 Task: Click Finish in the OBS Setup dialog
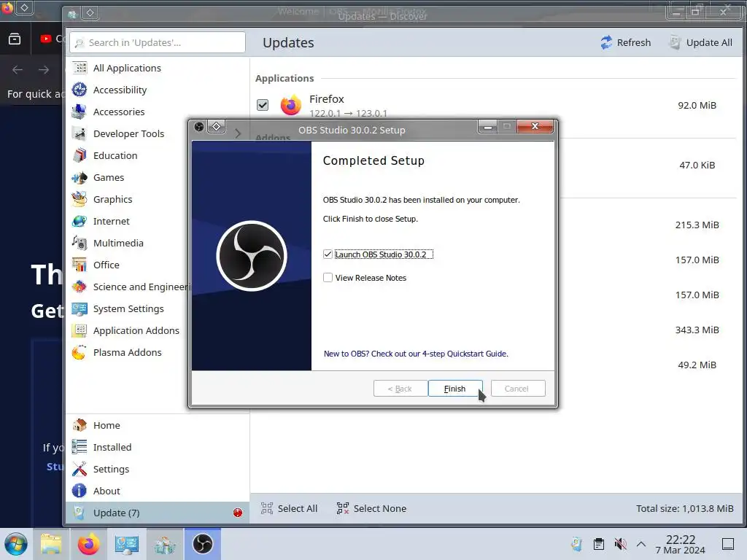(x=455, y=389)
